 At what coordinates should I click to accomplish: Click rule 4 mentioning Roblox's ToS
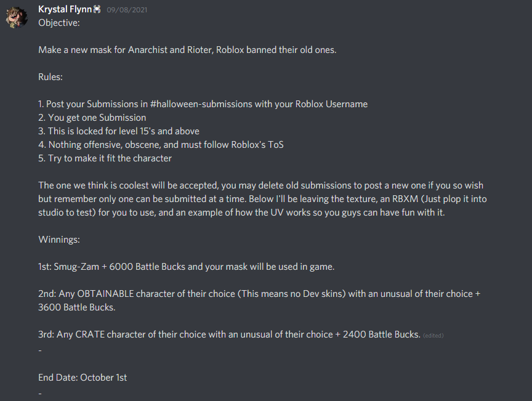coord(161,145)
